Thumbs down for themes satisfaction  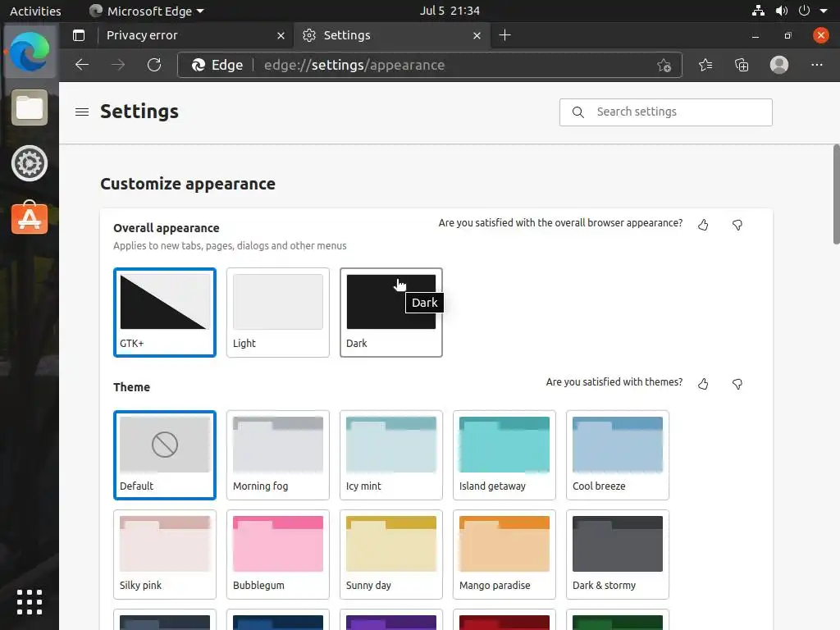737,384
